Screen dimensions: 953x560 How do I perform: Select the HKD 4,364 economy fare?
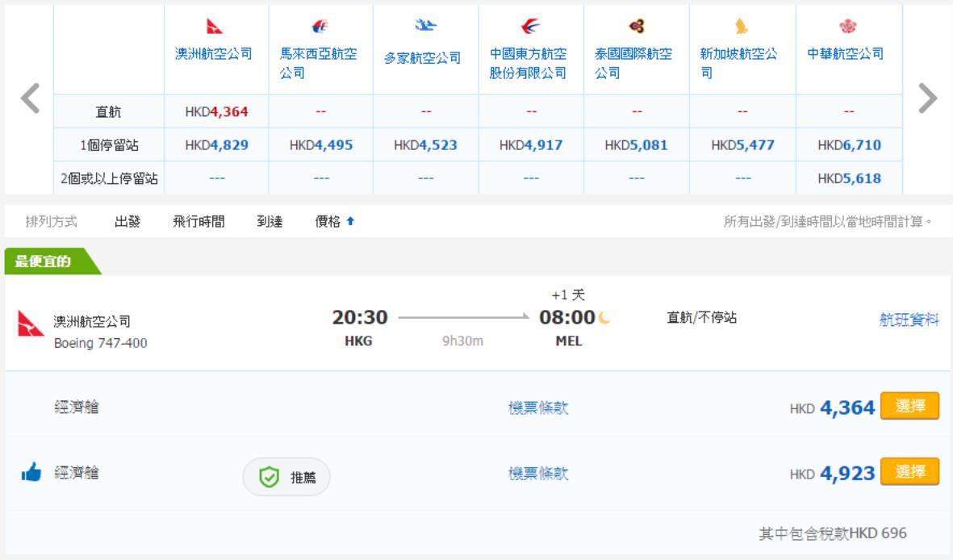click(x=909, y=407)
